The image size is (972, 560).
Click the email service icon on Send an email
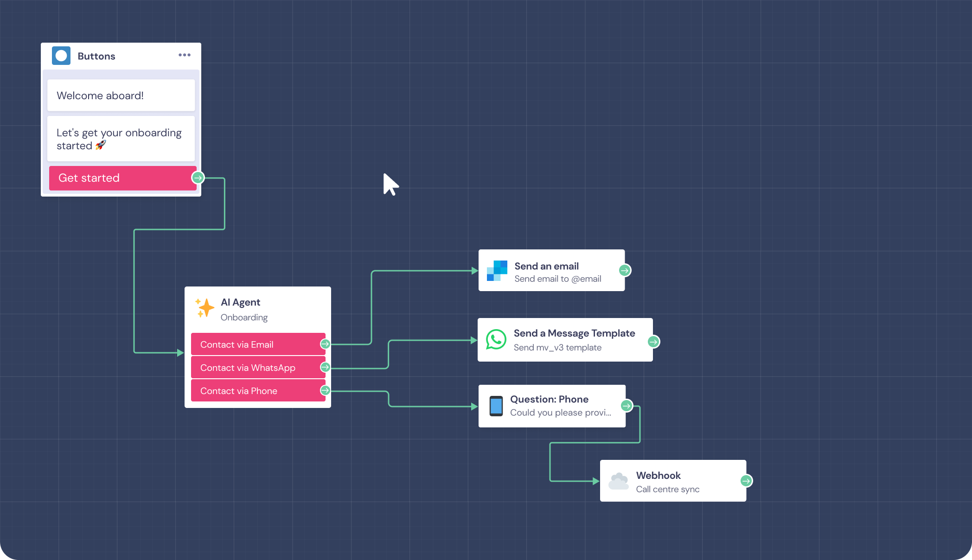click(x=497, y=270)
